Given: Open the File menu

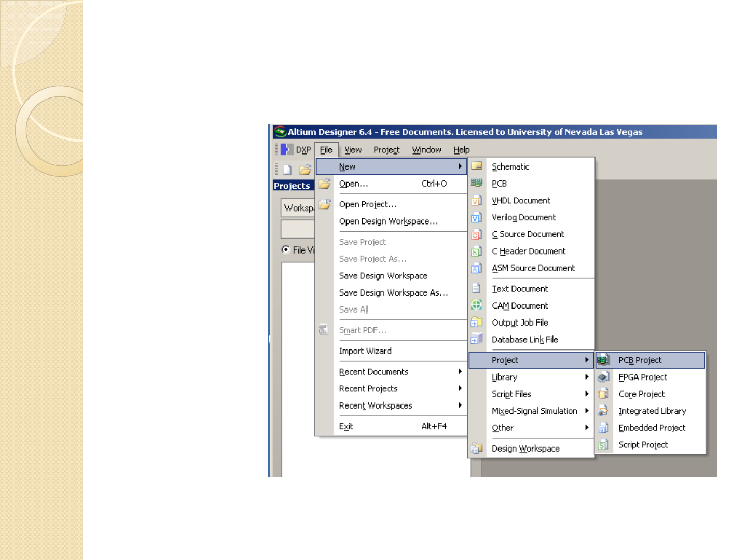Looking at the screenshot, I should (326, 150).
